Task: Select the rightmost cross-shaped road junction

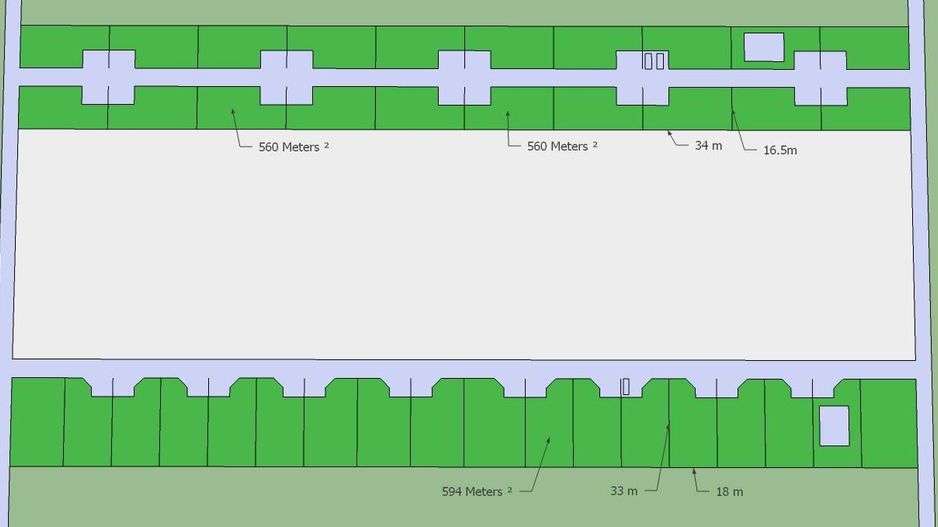Action: 820,77
